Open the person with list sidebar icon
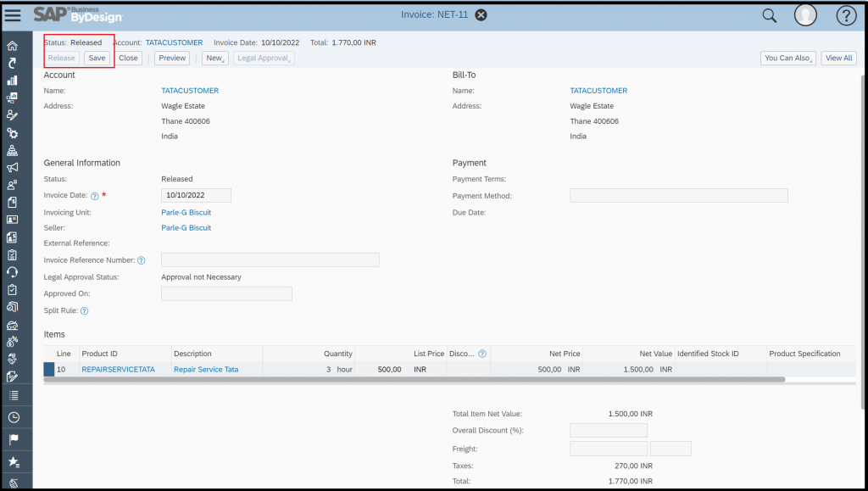 12,185
